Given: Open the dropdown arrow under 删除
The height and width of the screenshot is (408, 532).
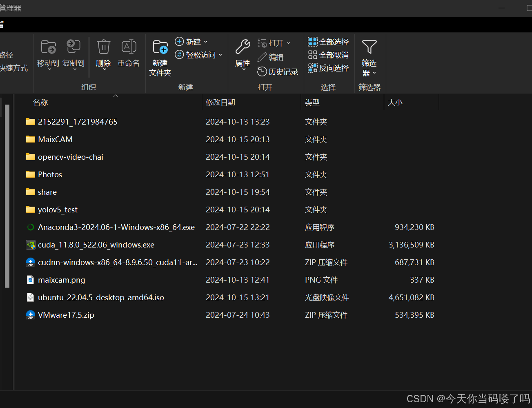Looking at the screenshot, I should click(105, 69).
